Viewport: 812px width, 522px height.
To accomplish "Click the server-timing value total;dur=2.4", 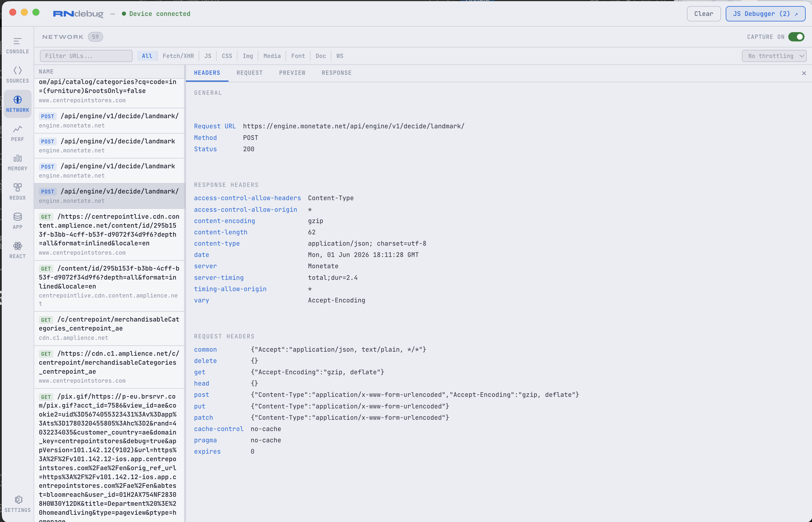I will (x=333, y=278).
